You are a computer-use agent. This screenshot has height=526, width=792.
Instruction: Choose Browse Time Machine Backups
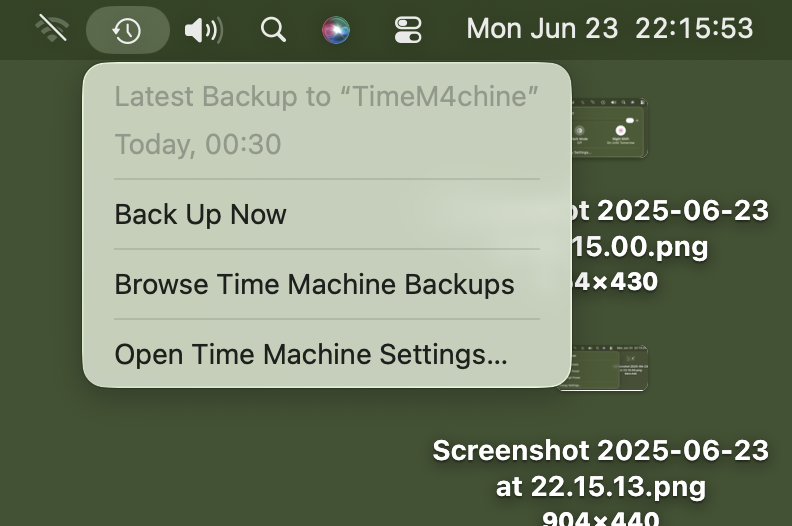[314, 284]
